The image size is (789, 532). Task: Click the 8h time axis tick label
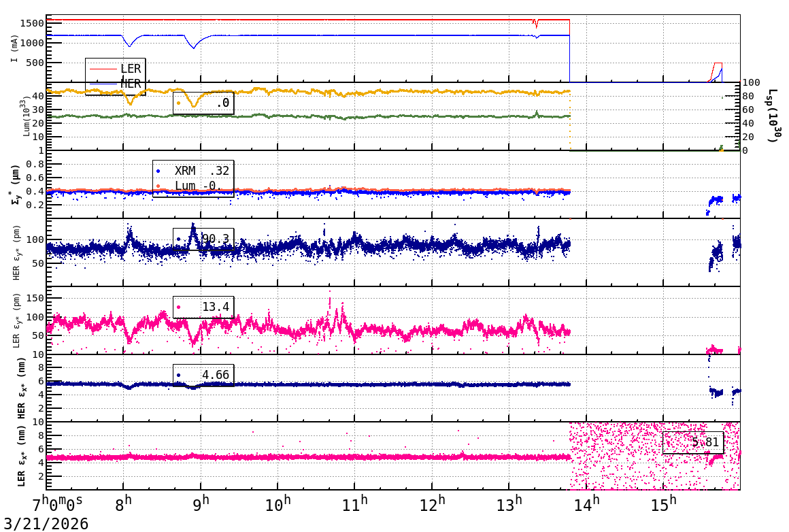(x=123, y=503)
